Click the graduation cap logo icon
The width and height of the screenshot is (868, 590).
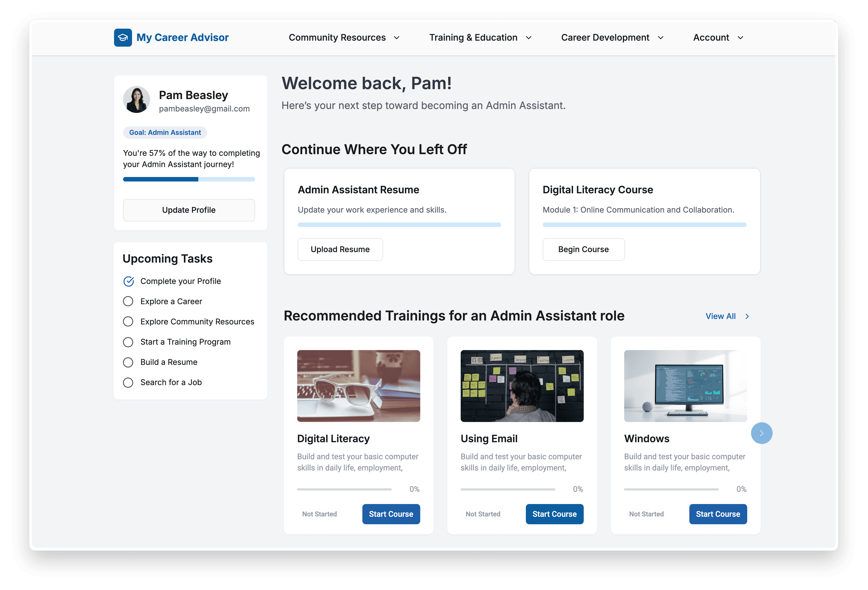click(x=123, y=38)
